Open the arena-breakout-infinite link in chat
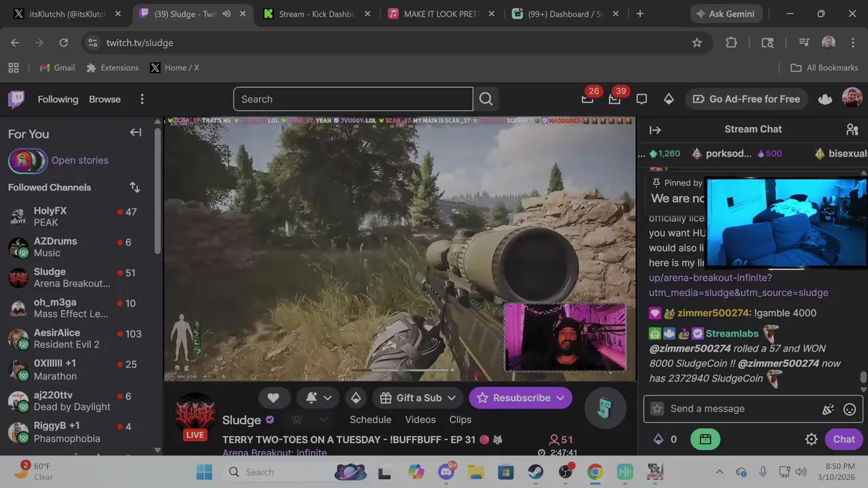The image size is (868, 488). pyautogui.click(x=738, y=285)
